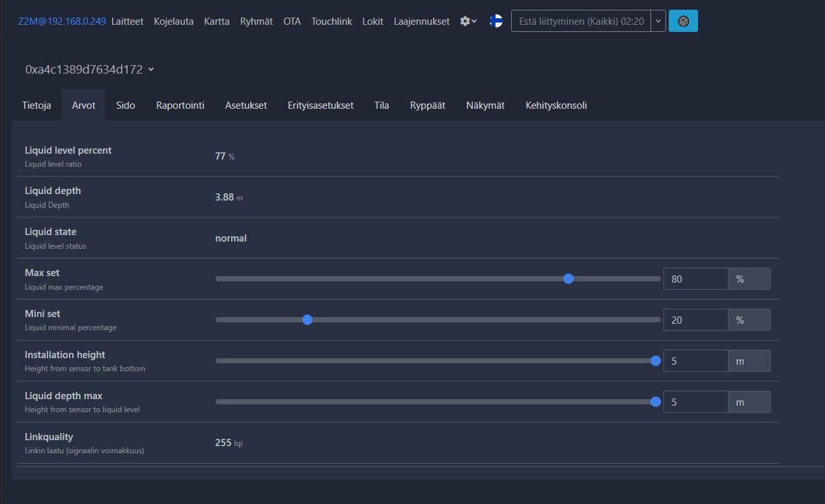This screenshot has width=825, height=504.
Task: Expand the permit join dropdown arrow
Action: (658, 21)
